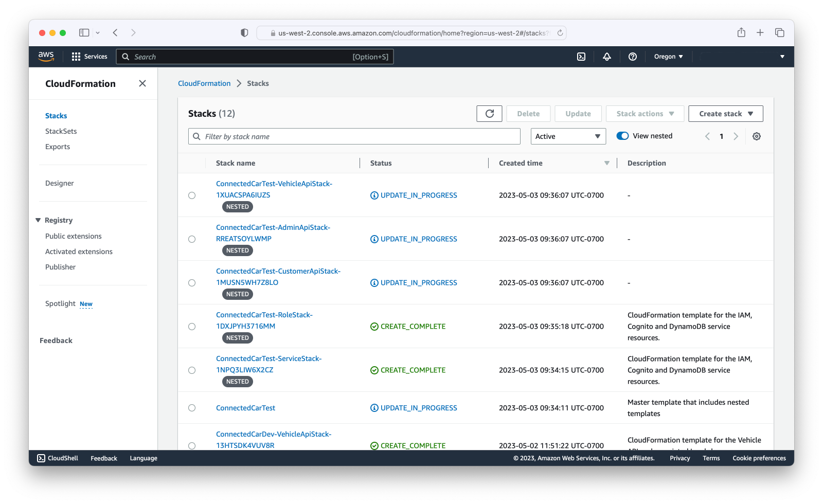Sort by Created time column arrow
Image resolution: width=823 pixels, height=504 pixels.
(607, 163)
